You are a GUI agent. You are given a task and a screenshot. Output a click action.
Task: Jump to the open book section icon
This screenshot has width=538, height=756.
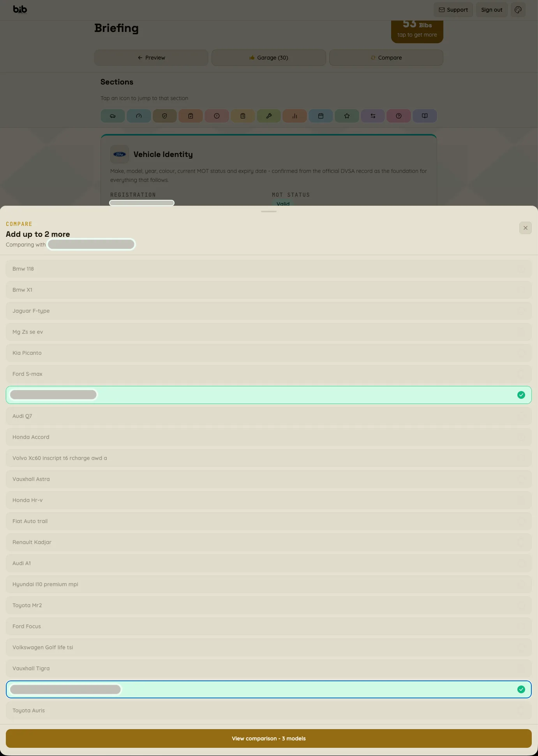(x=425, y=116)
